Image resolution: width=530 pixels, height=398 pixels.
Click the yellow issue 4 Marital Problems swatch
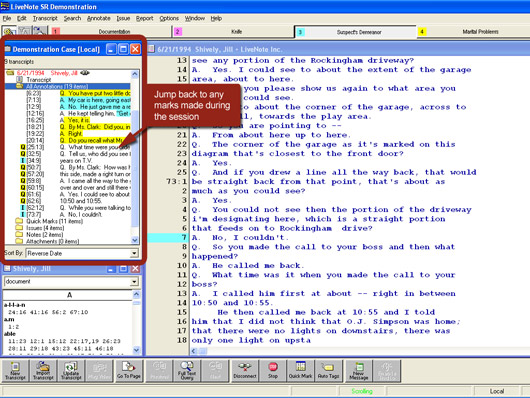click(421, 32)
